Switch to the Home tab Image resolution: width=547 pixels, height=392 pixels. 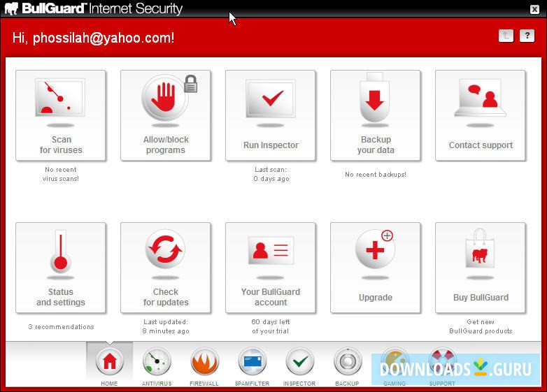tap(110, 365)
